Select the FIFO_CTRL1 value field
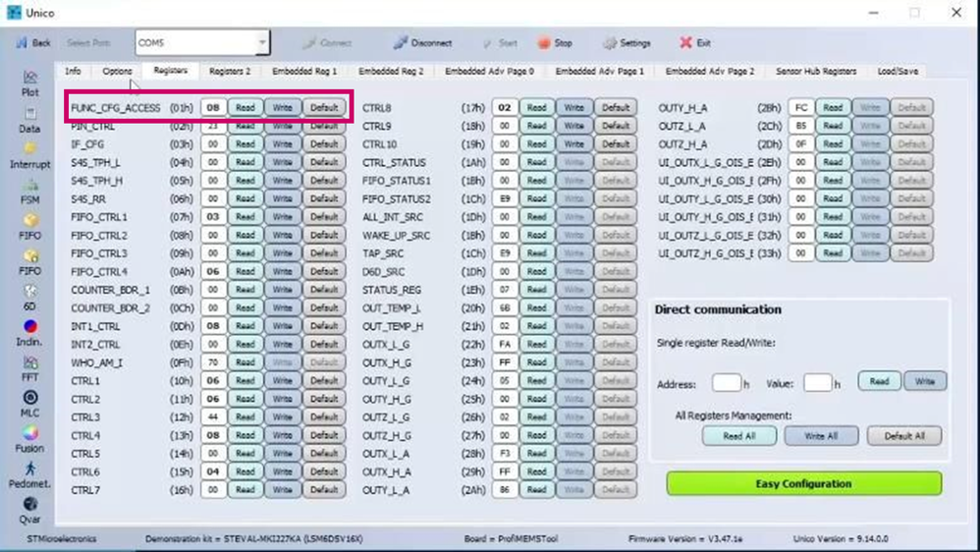Viewport: 980px width, 552px height. click(213, 217)
